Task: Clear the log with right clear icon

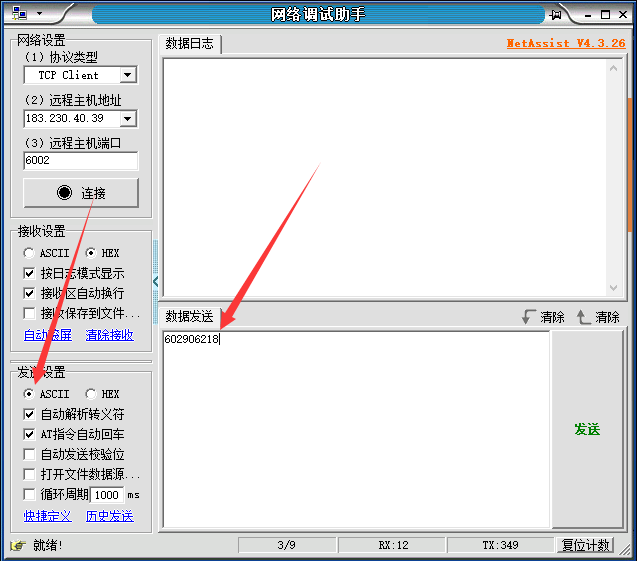Action: pos(598,317)
